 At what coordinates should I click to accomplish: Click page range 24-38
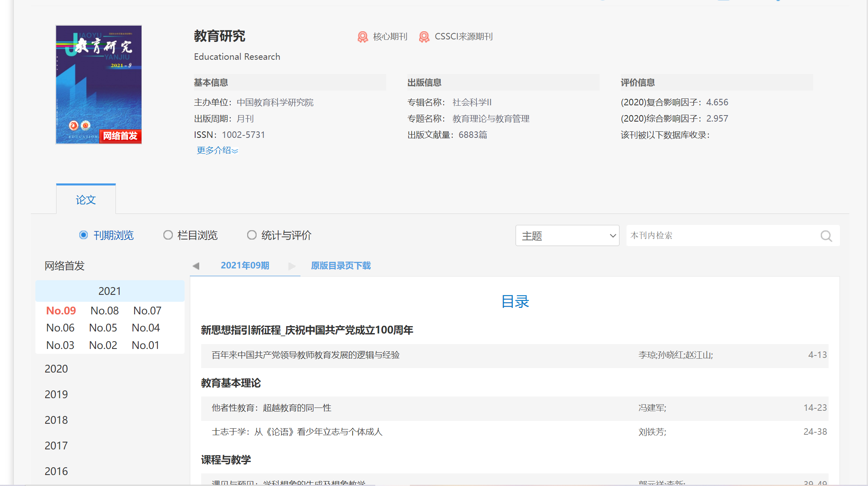tap(815, 432)
